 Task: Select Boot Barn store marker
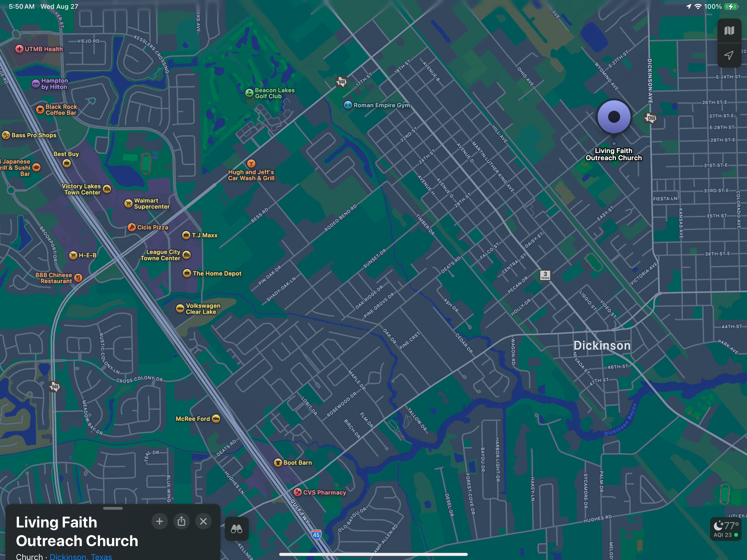(278, 462)
